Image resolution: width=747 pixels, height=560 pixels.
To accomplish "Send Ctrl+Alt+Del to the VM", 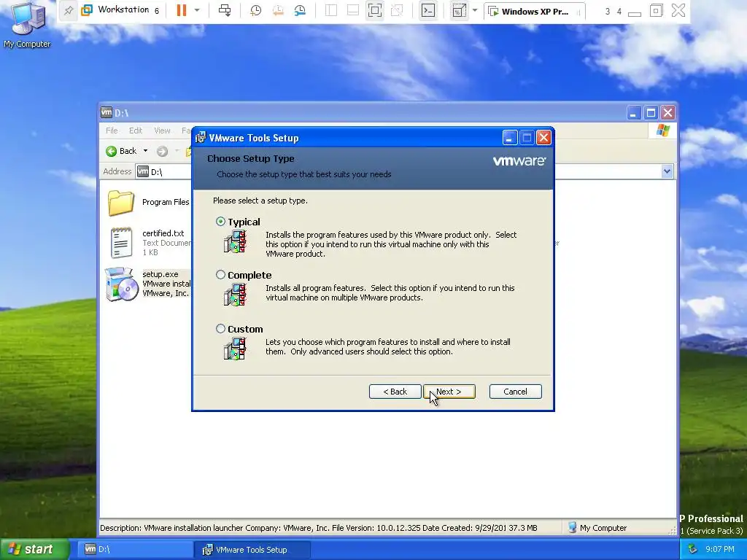I will click(225, 10).
